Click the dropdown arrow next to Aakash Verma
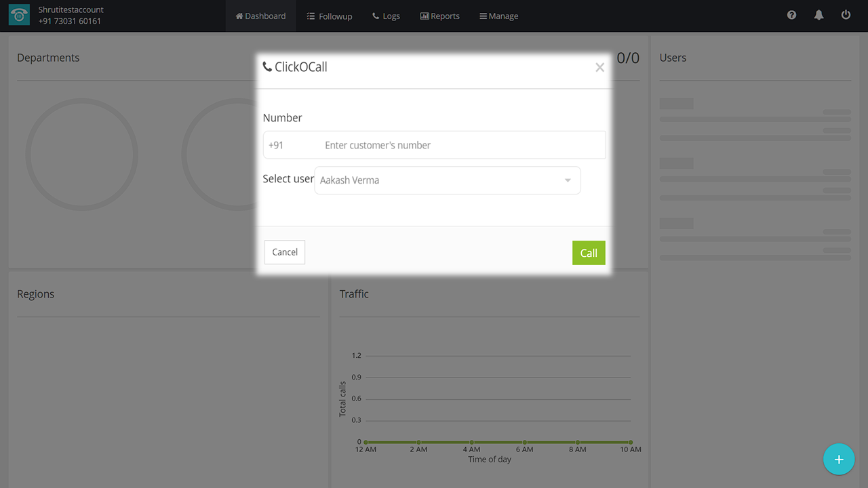Viewport: 868px width, 488px height. [568, 180]
